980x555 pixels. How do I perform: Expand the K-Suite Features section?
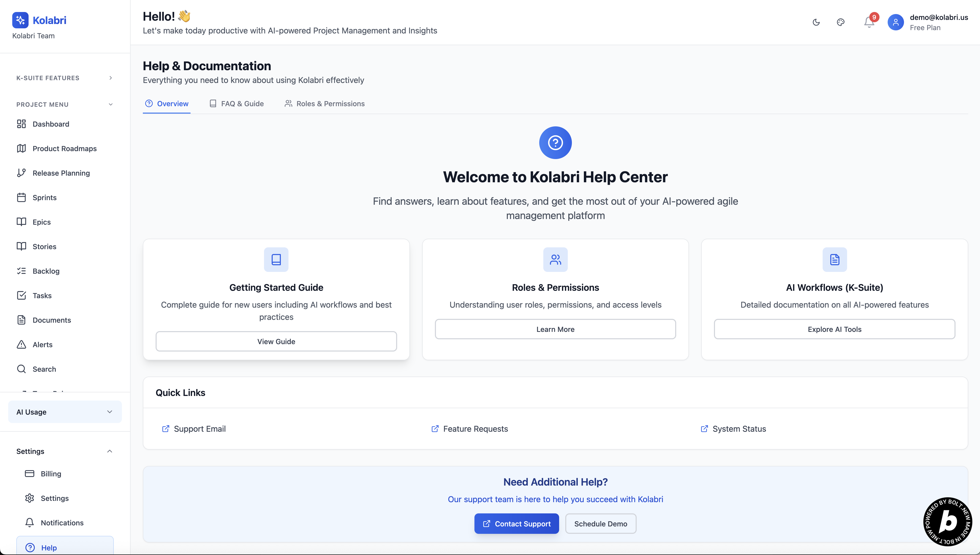click(x=110, y=78)
